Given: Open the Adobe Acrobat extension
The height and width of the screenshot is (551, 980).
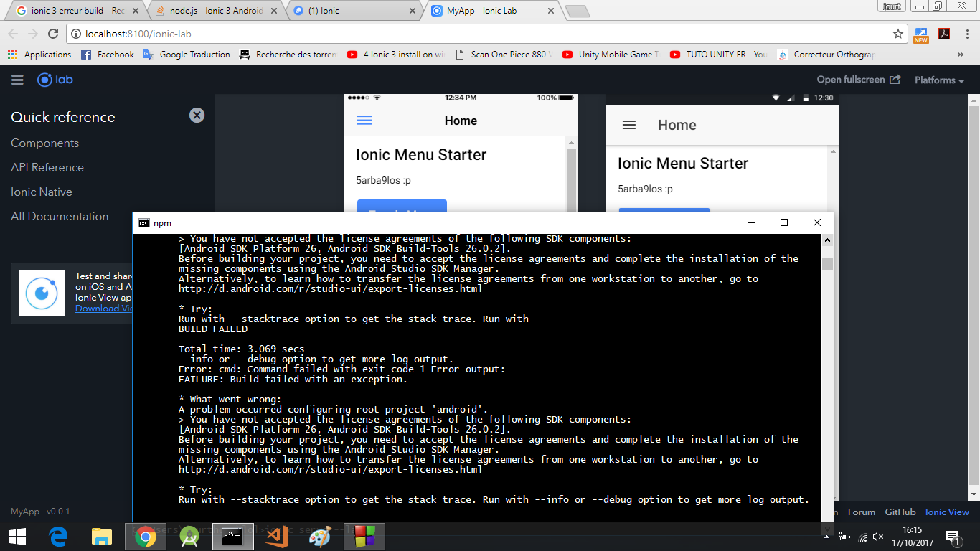Looking at the screenshot, I should click(944, 34).
